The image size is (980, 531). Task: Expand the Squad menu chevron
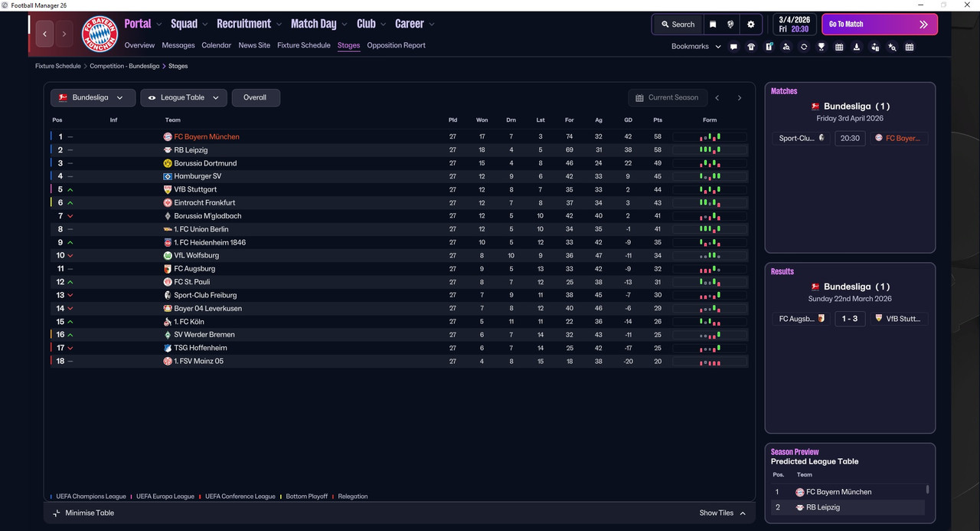pos(206,25)
